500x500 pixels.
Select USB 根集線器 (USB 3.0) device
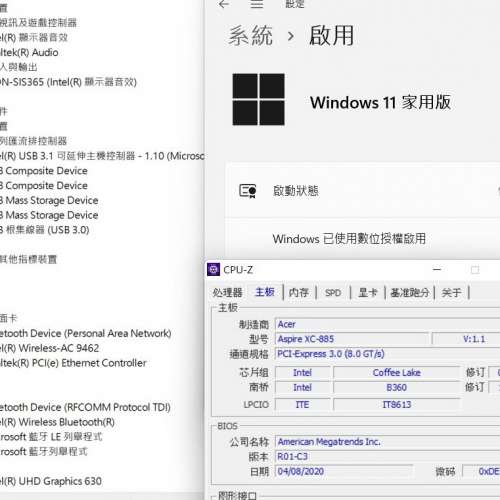click(45, 230)
